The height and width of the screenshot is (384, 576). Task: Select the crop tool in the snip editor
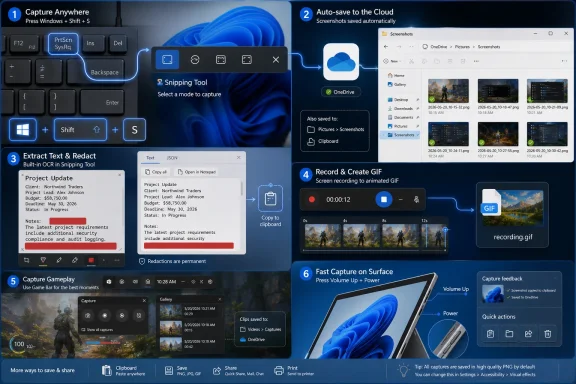[26, 260]
